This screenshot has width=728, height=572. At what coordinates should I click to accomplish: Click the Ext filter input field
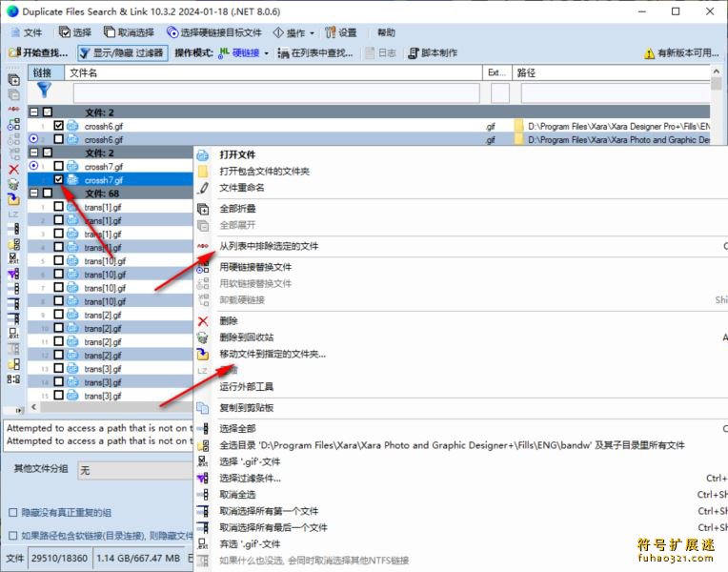point(500,93)
